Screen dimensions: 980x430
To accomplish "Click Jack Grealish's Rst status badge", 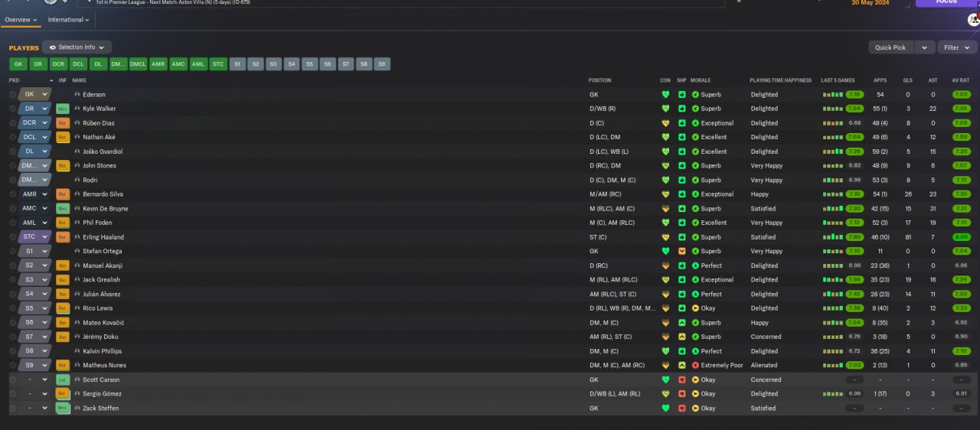I will point(63,280).
